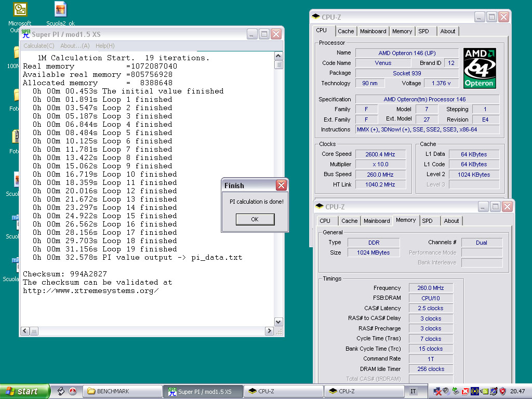Click the processor Name field "AMD Opteron 146 (UP)"
Screen dimensions: 532x399
[407, 53]
